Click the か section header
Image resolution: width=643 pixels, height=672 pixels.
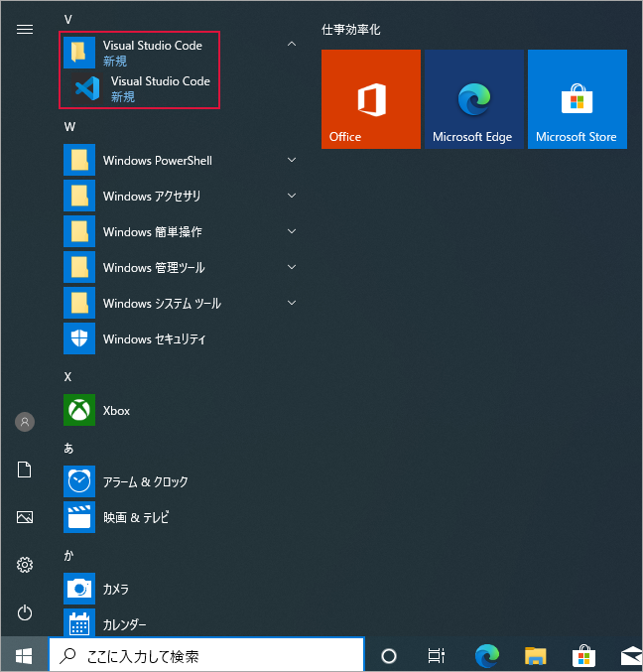pos(68,556)
